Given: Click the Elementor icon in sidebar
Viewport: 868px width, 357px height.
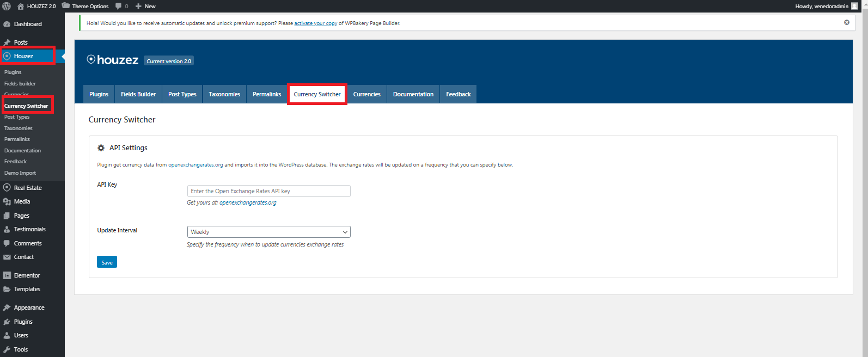Looking at the screenshot, I should click(x=7, y=275).
